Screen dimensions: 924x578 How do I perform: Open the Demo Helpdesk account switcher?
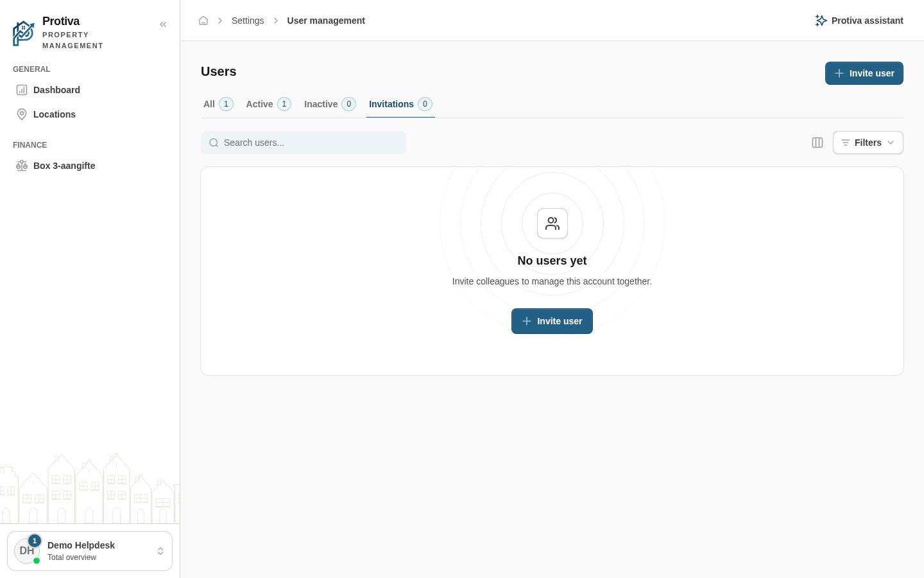[90, 551]
